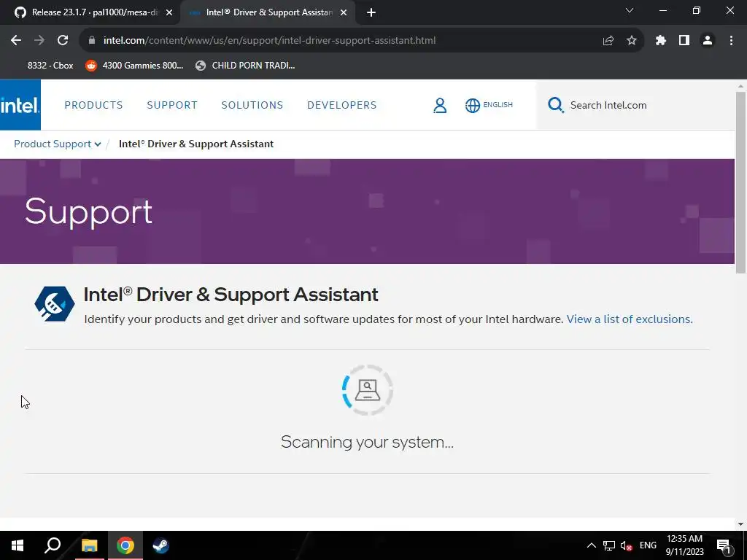Open the 4300 Gammies reddit bookmark

(134, 66)
